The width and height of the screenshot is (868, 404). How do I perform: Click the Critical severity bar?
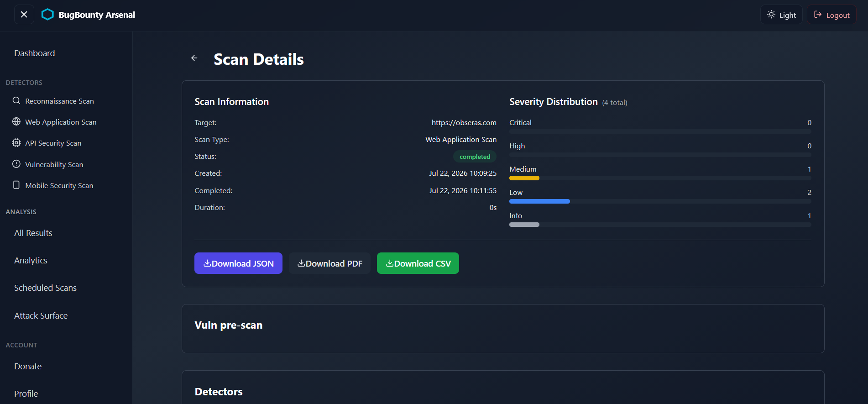tap(660, 131)
